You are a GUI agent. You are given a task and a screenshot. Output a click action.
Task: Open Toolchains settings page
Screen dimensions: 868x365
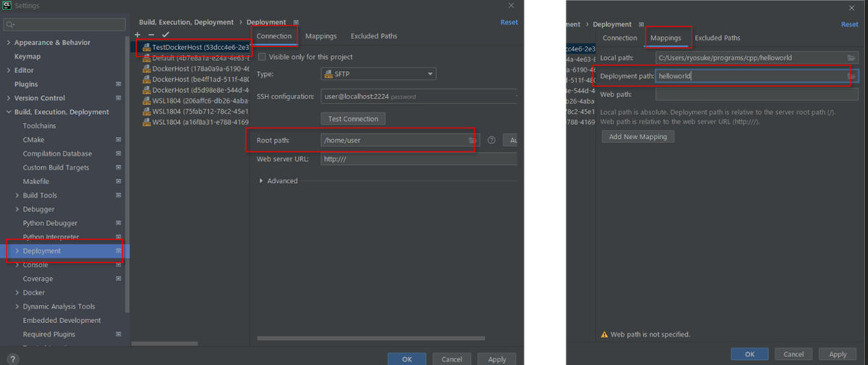point(39,126)
